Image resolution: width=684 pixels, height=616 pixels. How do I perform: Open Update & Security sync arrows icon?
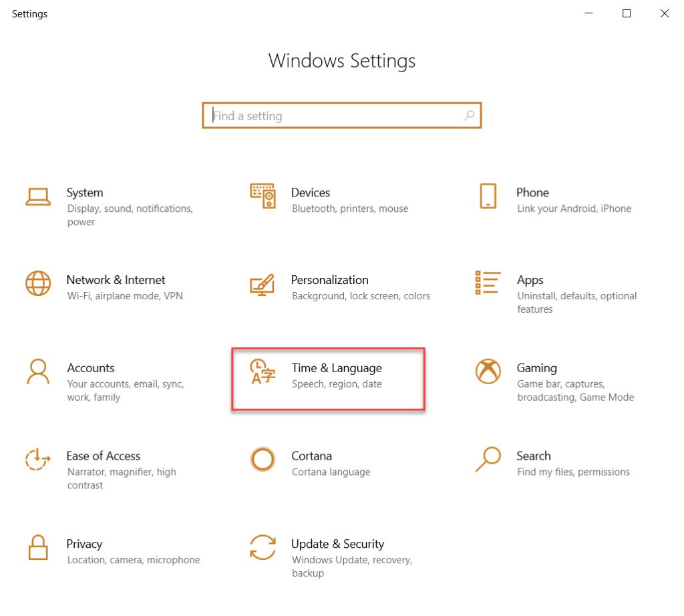(x=263, y=548)
